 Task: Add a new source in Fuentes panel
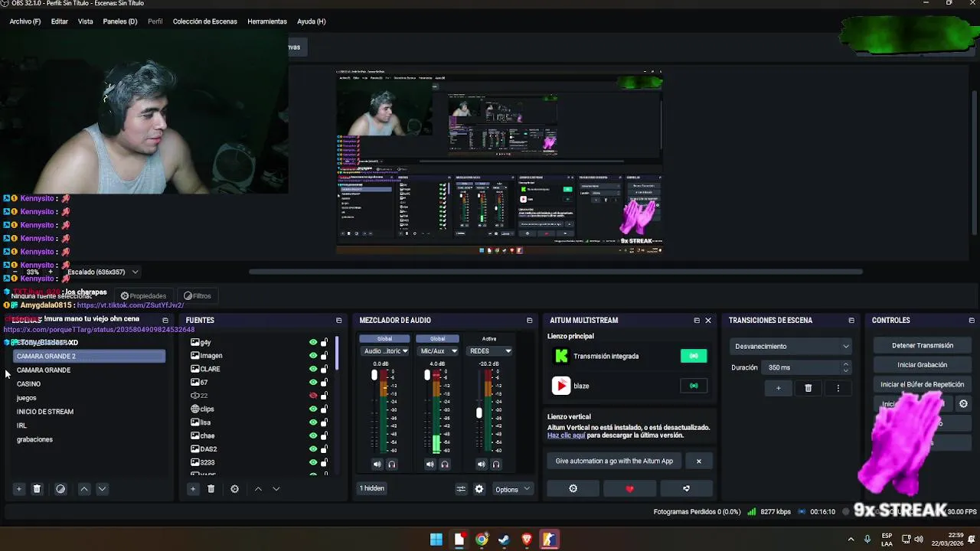[193, 489]
